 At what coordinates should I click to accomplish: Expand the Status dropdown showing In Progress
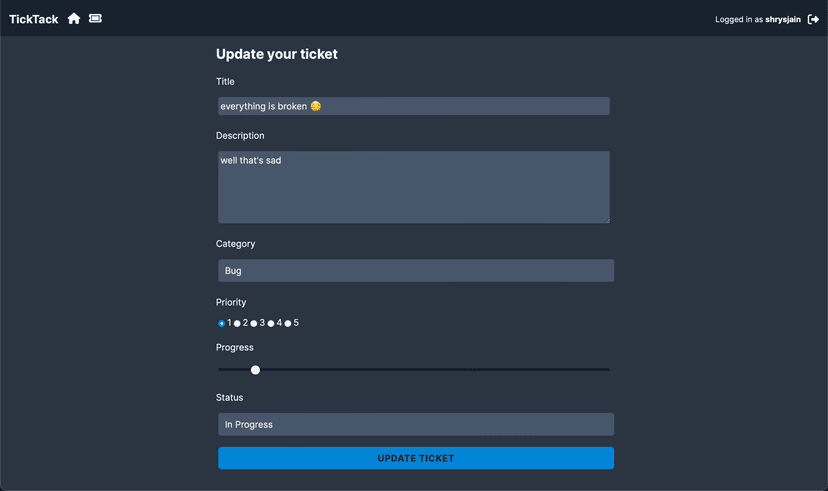pos(415,424)
